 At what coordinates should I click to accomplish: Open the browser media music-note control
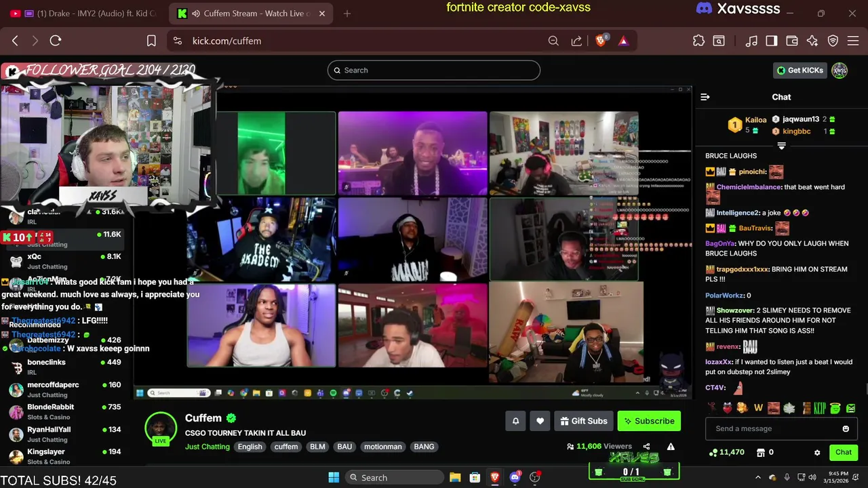click(x=751, y=41)
